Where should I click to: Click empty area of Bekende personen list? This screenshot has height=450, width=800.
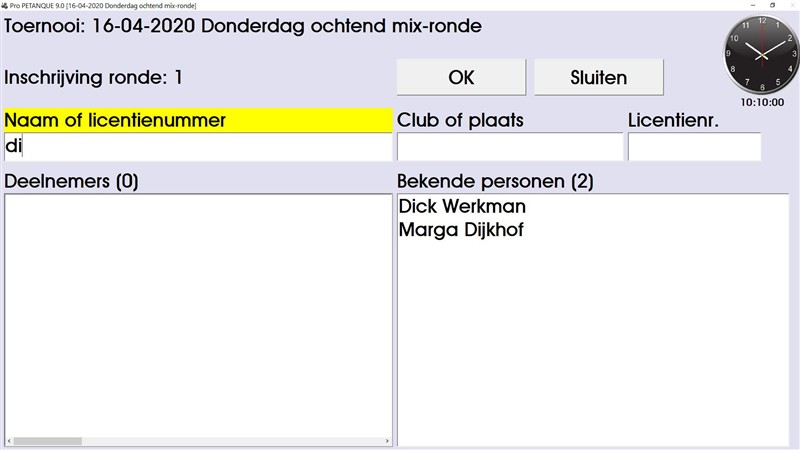[592, 340]
